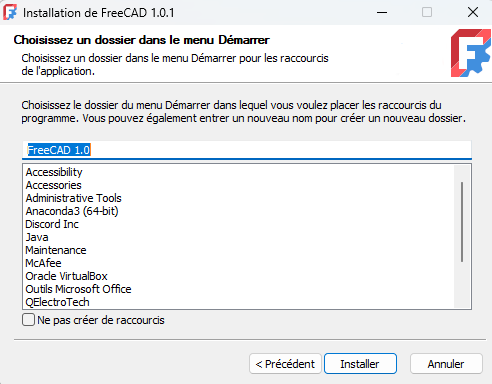Minimize the installer window
This screenshot has height=384, width=492.
[x=382, y=12]
